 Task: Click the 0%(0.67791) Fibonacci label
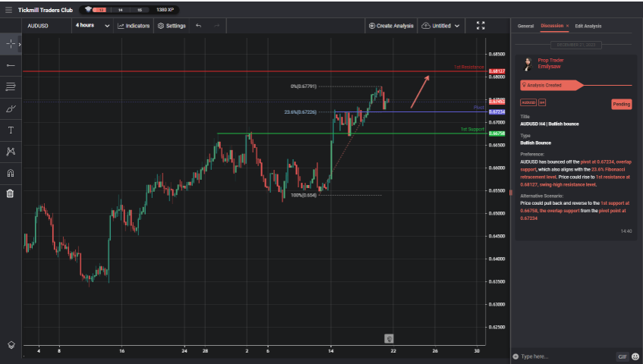pos(304,86)
